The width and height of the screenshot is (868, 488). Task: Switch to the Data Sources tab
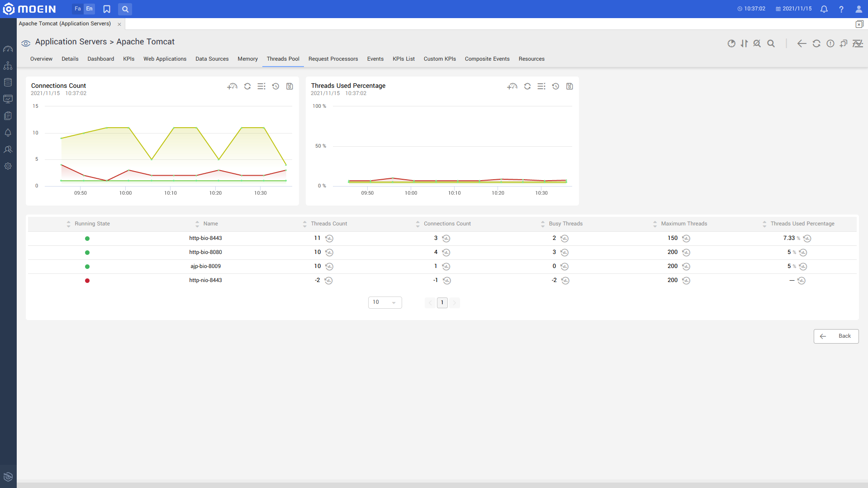click(212, 59)
